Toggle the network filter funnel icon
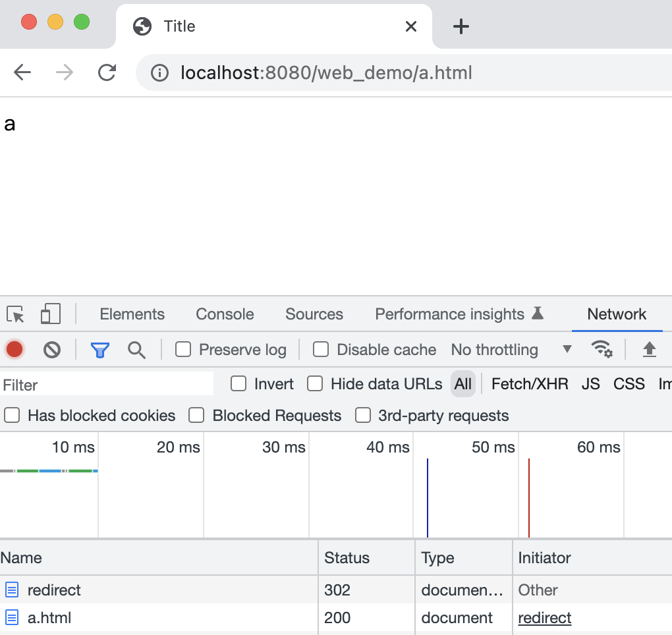This screenshot has height=635, width=672. coord(99,350)
